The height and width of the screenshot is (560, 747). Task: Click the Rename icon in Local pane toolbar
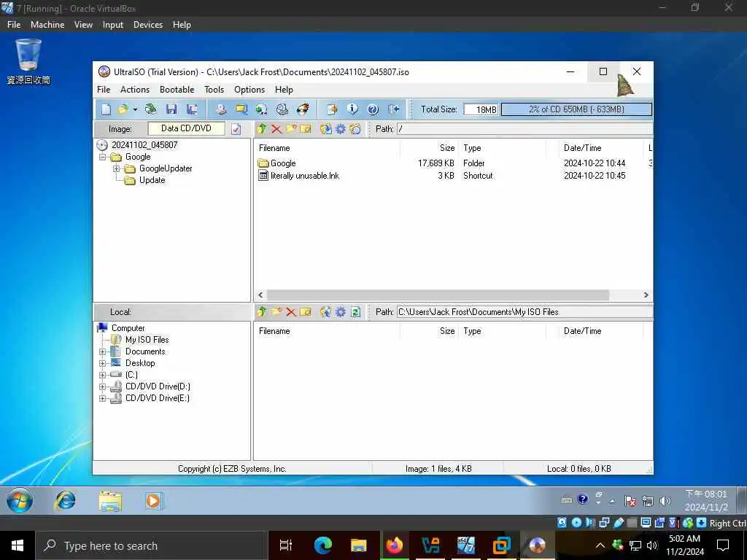click(x=306, y=312)
